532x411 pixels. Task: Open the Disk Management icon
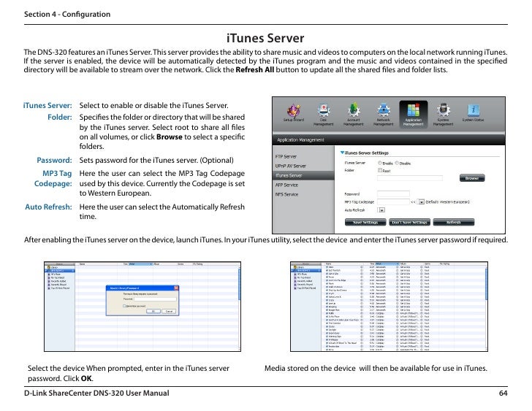coord(323,114)
